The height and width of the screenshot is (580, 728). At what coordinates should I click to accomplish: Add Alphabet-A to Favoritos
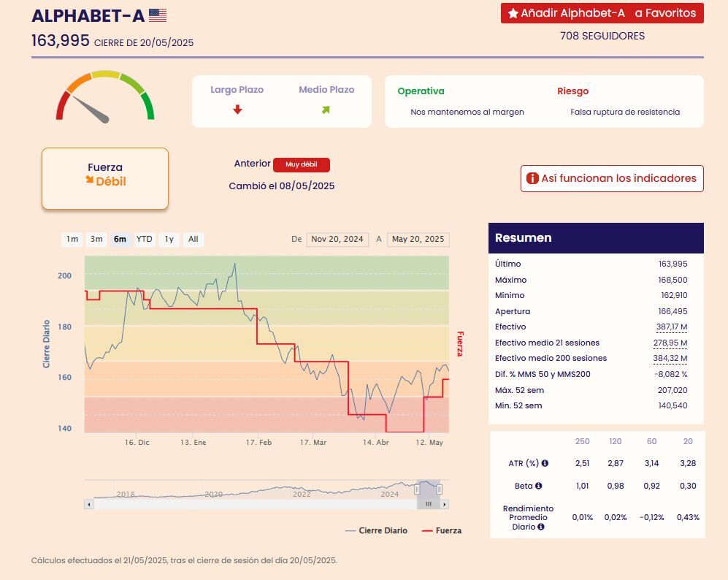(x=602, y=13)
